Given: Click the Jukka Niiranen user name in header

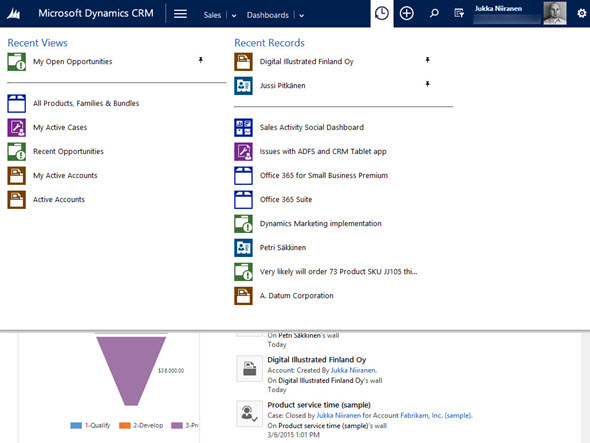Looking at the screenshot, I should pyautogui.click(x=498, y=9).
